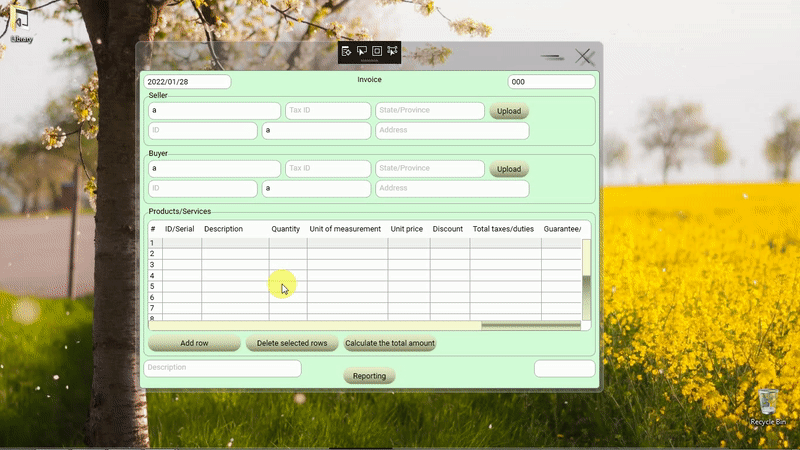Click the Discount cell in row 4
800x450 pixels.
(x=450, y=276)
